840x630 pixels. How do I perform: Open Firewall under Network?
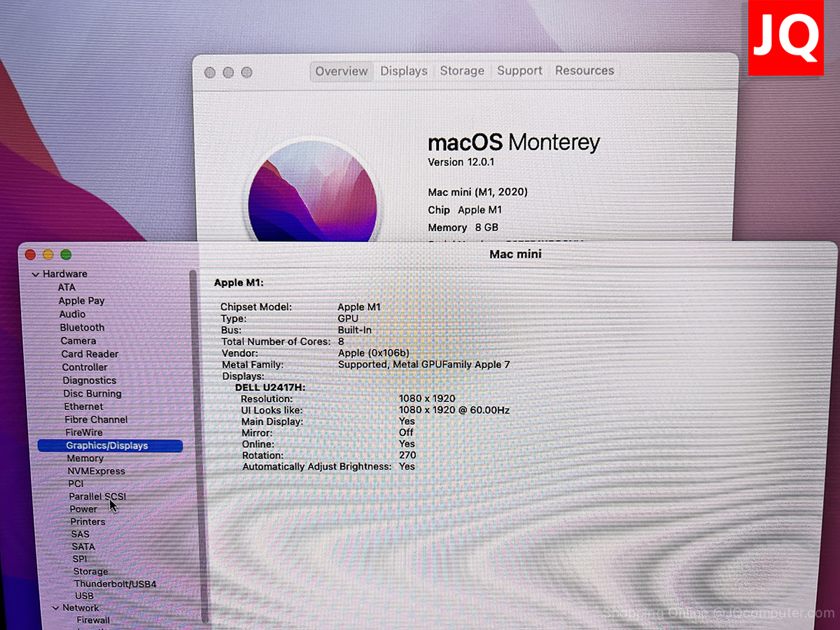coord(93,620)
